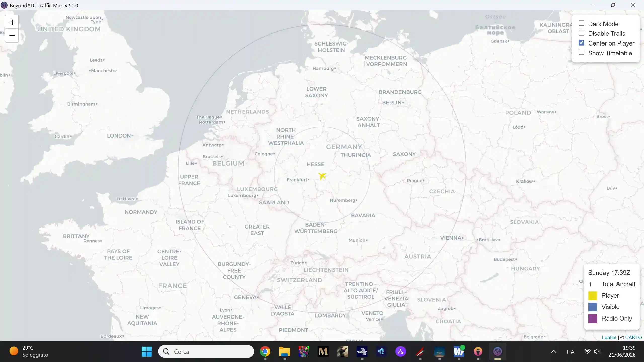Viewport: 644px width, 362px height.
Task: Click the Cerca taskbar search box
Action: click(206, 351)
